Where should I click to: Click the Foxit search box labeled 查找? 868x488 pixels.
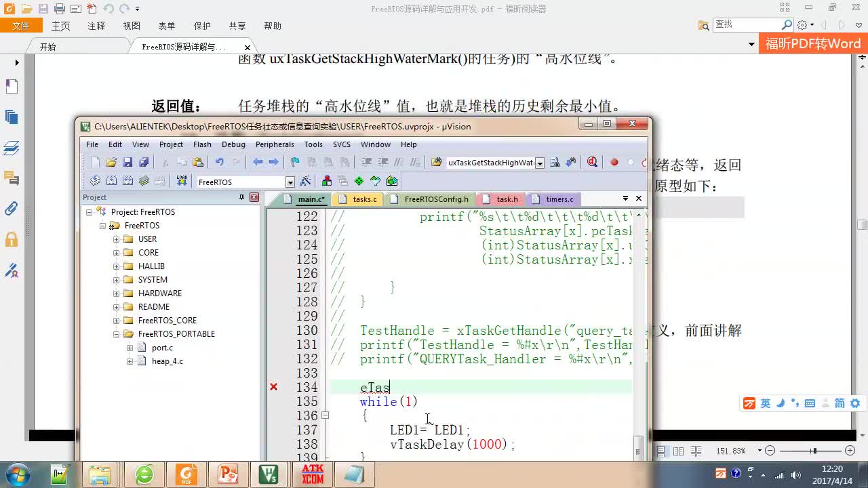tap(747, 24)
